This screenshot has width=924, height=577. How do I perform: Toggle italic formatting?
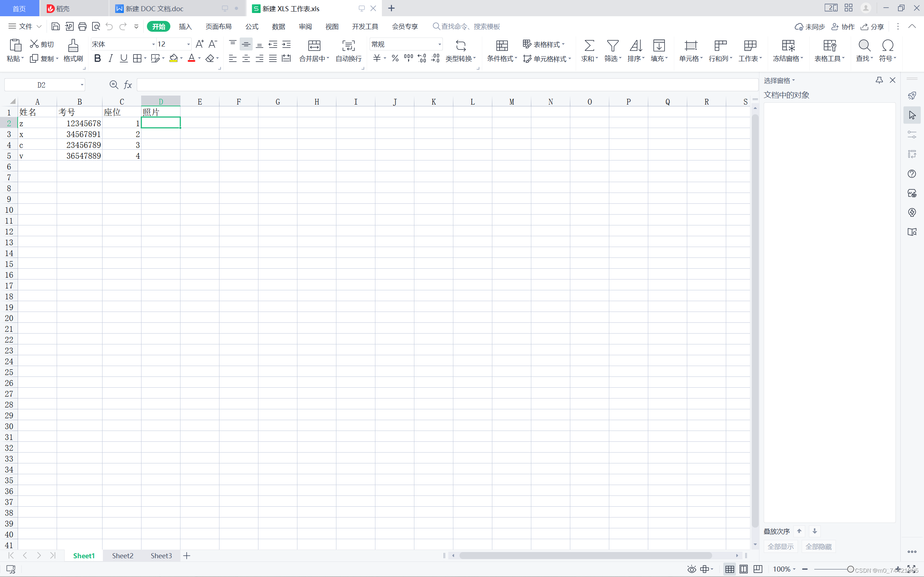pos(111,58)
